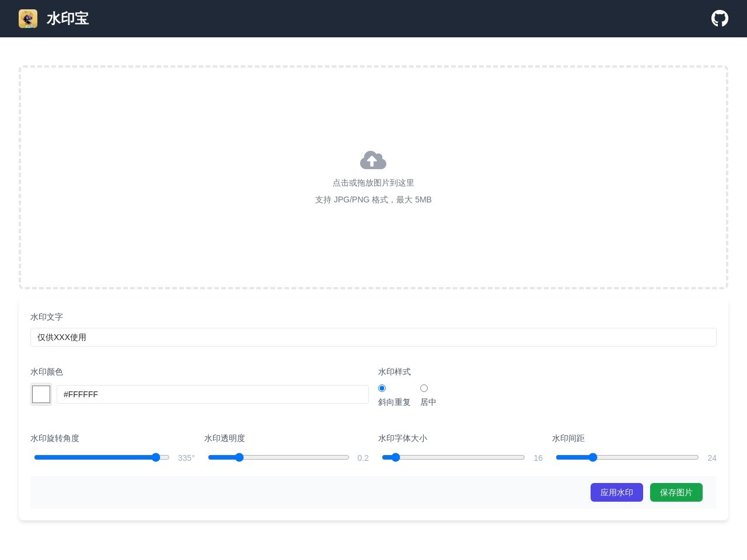Image resolution: width=747 pixels, height=560 pixels.
Task: Click the #FFFFFF color hex field
Action: point(212,394)
